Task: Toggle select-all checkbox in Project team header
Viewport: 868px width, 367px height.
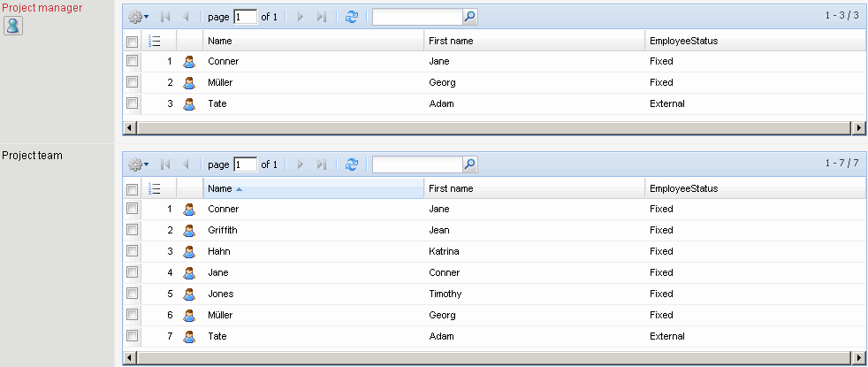Action: (132, 189)
